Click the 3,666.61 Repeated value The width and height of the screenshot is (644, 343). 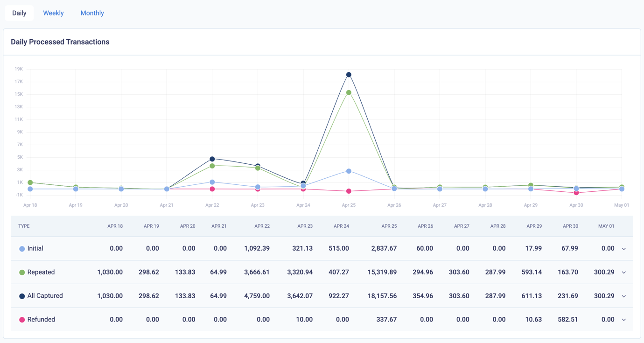click(x=257, y=272)
